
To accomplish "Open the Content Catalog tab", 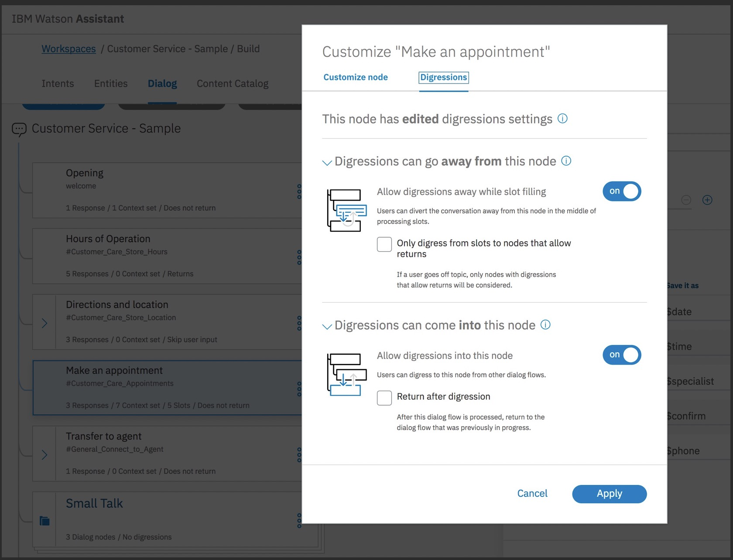I will pos(233,83).
